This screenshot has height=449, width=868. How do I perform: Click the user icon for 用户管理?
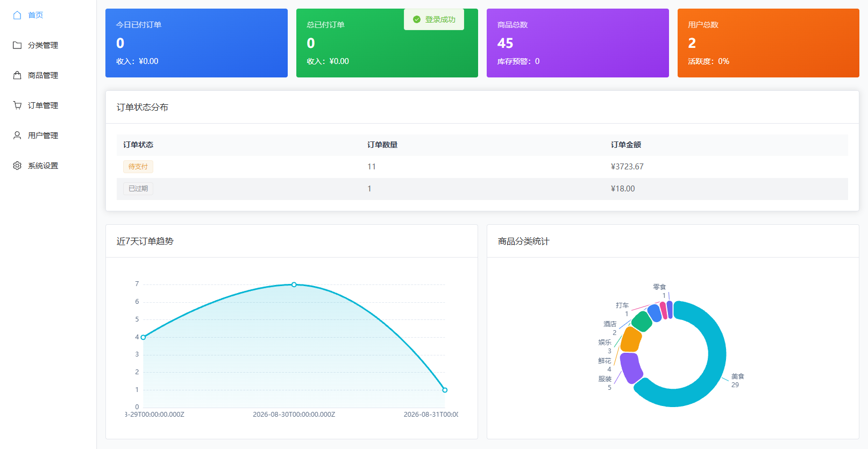[x=17, y=136]
